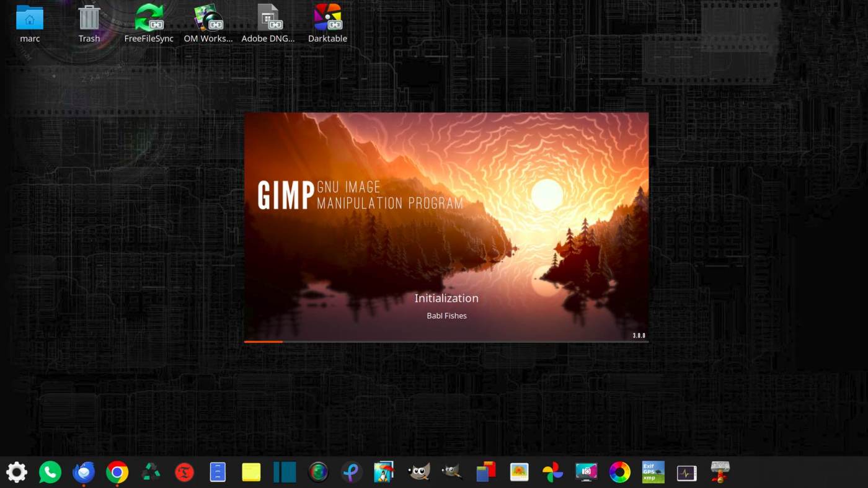Viewport: 868px width, 488px height.
Task: Open the image viewer taskbar icon
Action: (x=519, y=472)
